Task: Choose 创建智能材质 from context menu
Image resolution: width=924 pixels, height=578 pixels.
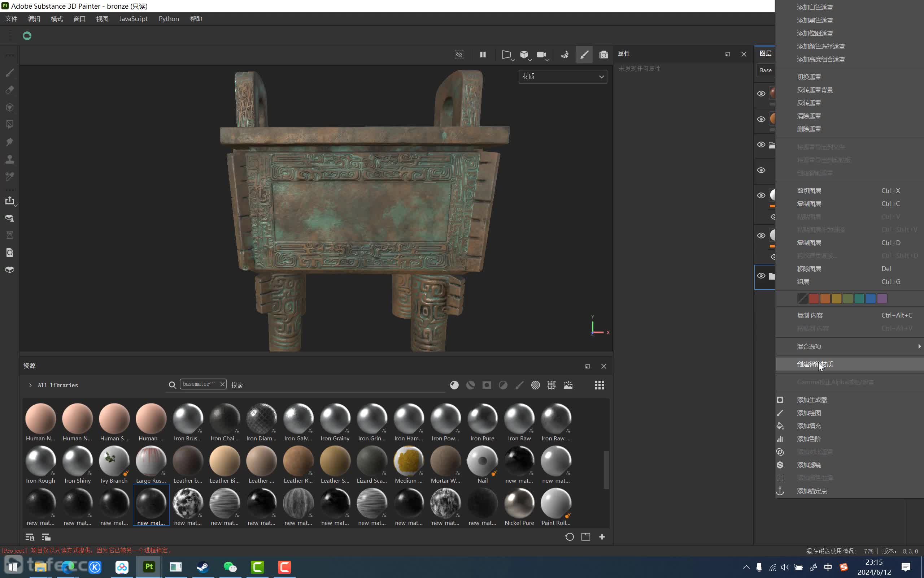Action: (849, 364)
